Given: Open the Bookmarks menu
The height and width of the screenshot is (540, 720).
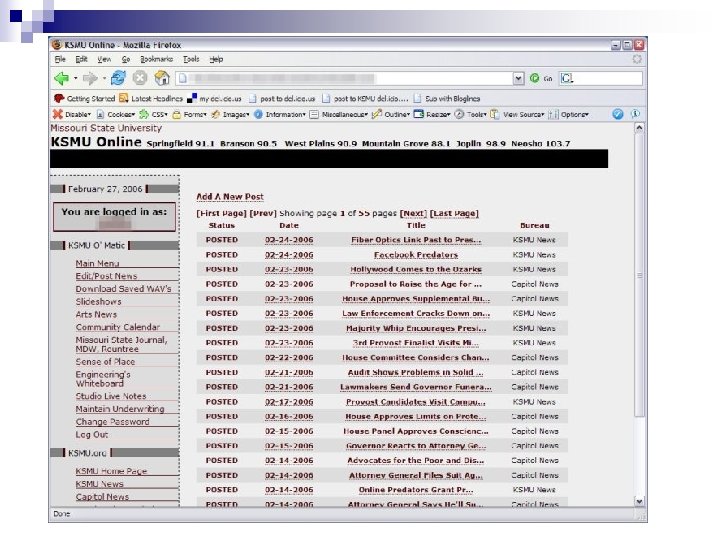Looking at the screenshot, I should pyautogui.click(x=156, y=59).
